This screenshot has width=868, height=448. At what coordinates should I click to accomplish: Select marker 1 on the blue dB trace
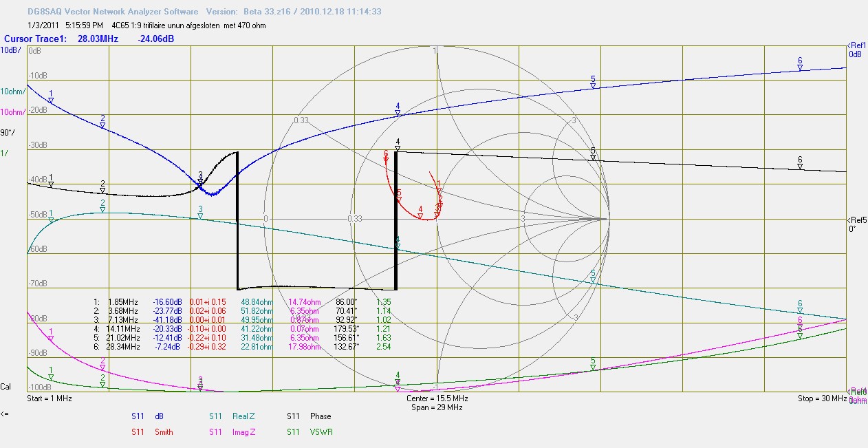[x=51, y=98]
